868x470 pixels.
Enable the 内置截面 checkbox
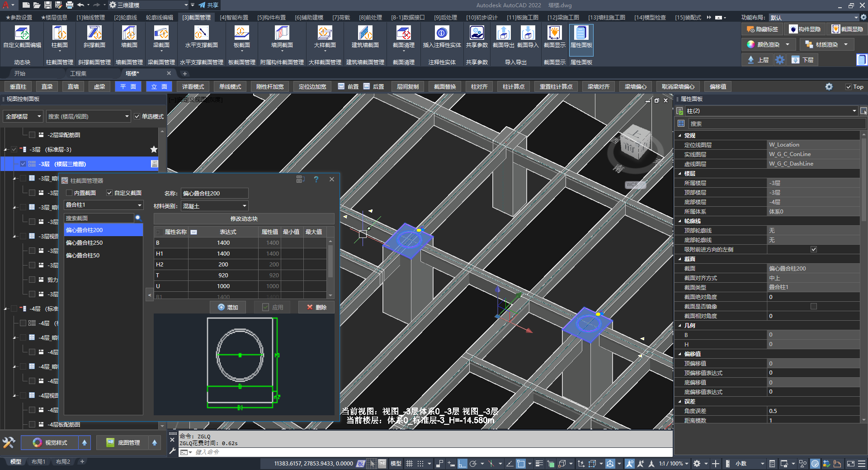click(x=70, y=193)
